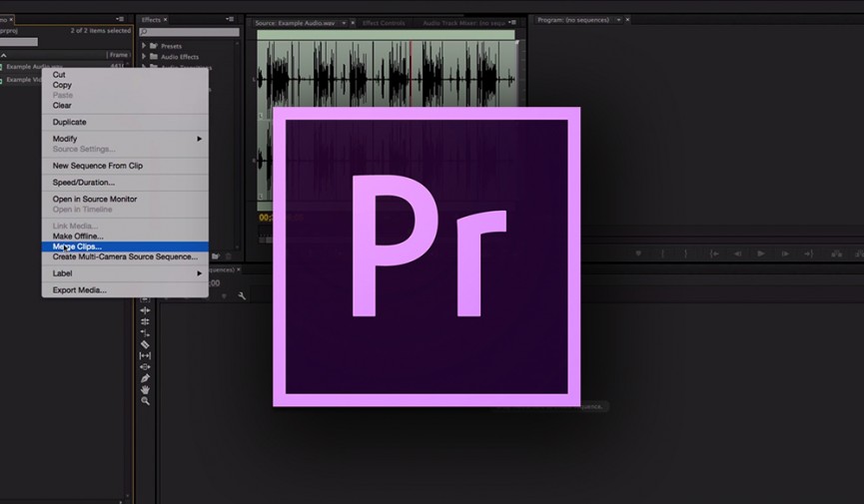Image resolution: width=864 pixels, height=504 pixels.
Task: Select the Program: (no sequences) tab
Action: tap(573, 20)
